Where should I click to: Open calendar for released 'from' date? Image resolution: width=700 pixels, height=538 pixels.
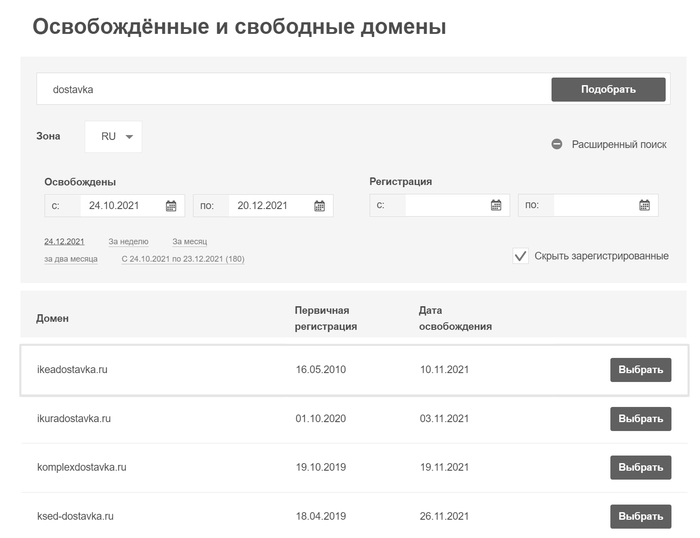tap(171, 206)
